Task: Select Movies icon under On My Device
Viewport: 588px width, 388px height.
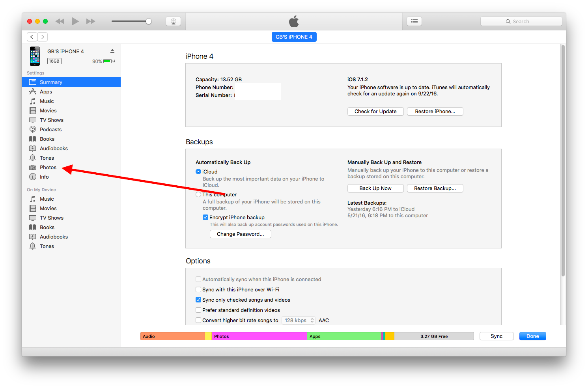Action: (33, 208)
